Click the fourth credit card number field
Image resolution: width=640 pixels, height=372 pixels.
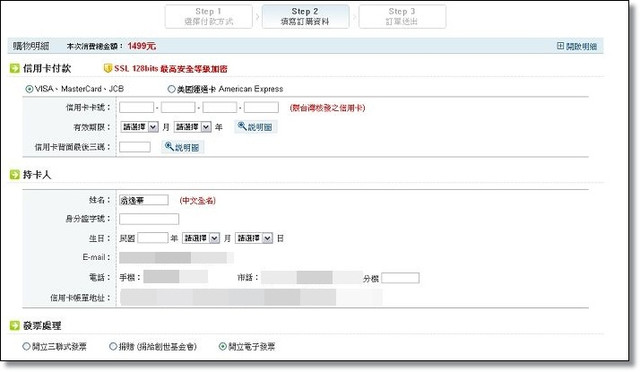pos(261,107)
